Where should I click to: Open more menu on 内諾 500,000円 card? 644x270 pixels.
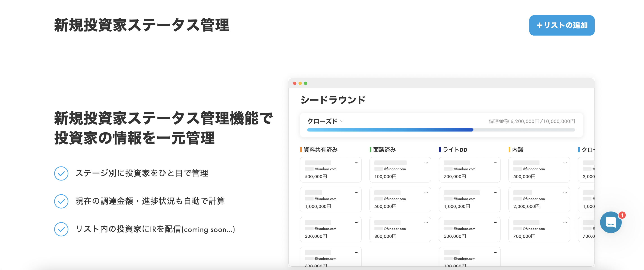[x=565, y=163]
